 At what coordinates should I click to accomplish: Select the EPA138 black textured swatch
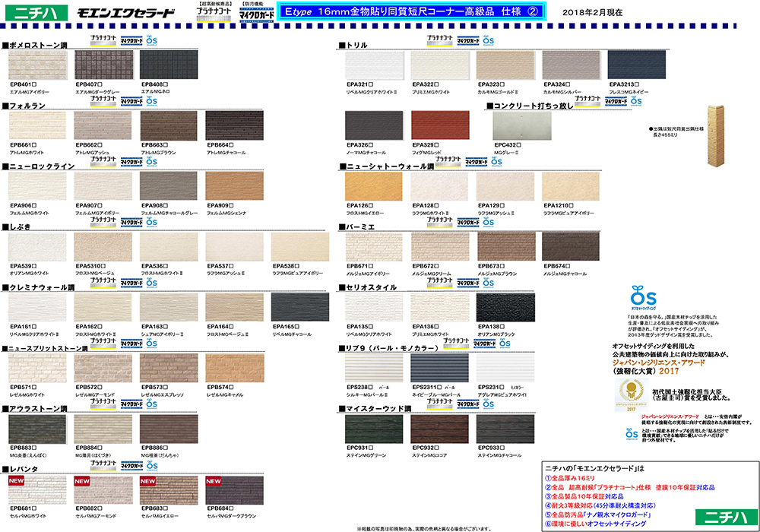click(505, 307)
